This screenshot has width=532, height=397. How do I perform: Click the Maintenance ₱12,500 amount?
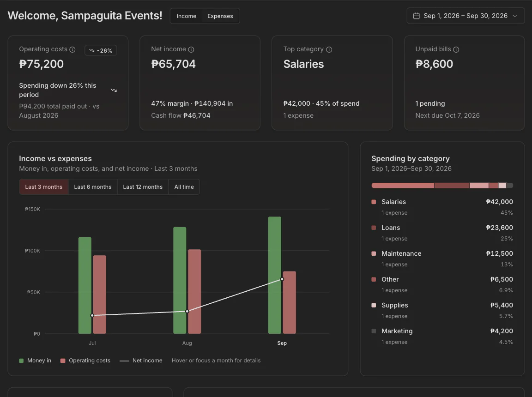[x=499, y=253]
